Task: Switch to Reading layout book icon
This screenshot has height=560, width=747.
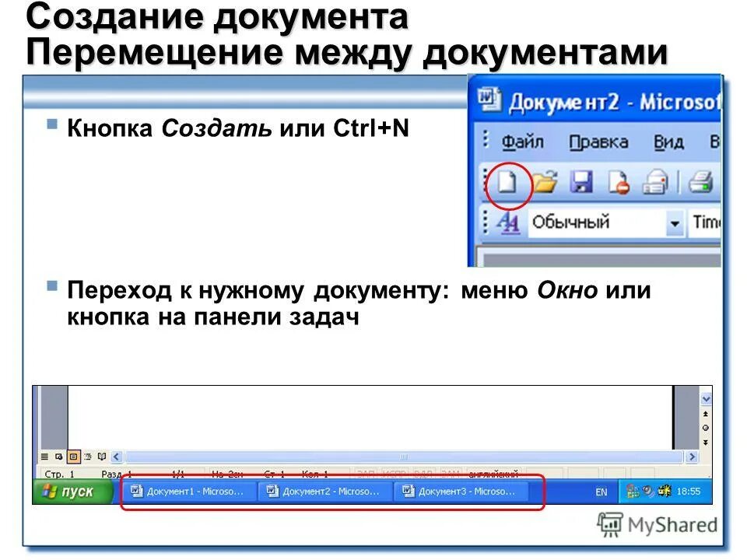Action: click(x=102, y=457)
